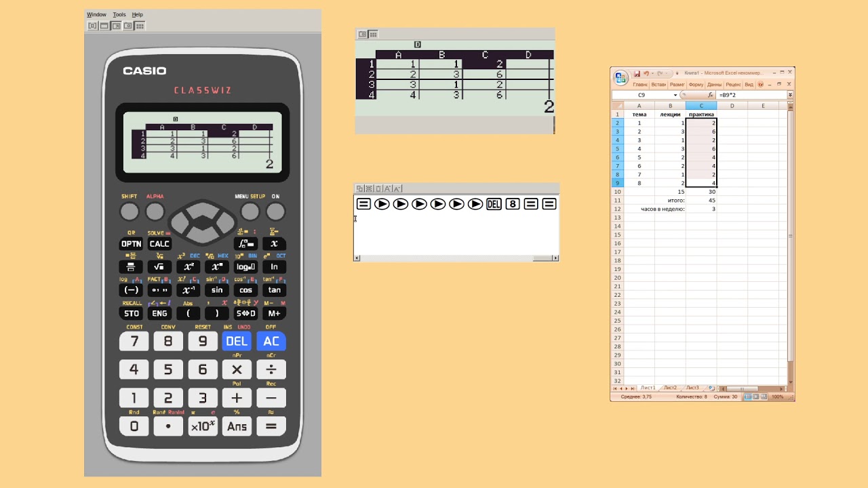Open the Excel Name Box dropdown
868x488 pixels.
(x=675, y=96)
